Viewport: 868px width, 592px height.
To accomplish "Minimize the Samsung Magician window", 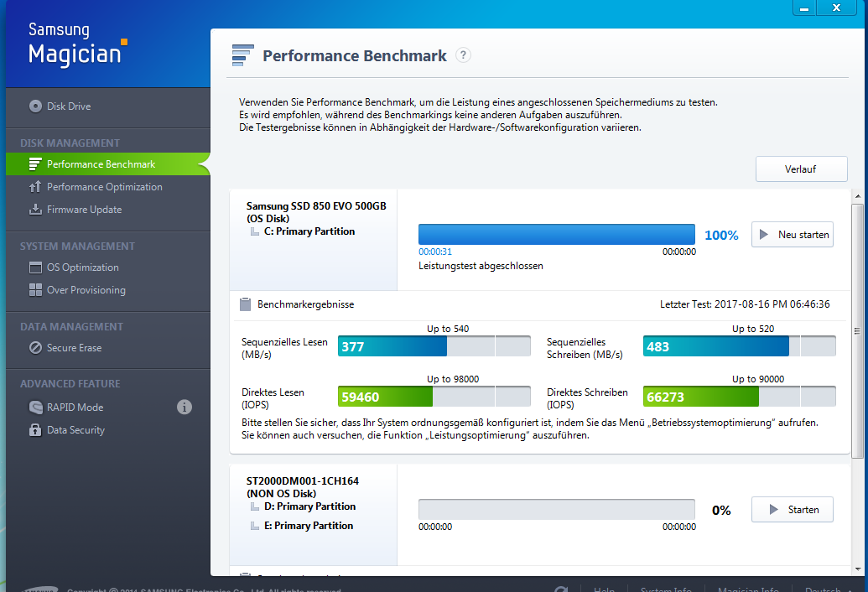I will [x=804, y=8].
